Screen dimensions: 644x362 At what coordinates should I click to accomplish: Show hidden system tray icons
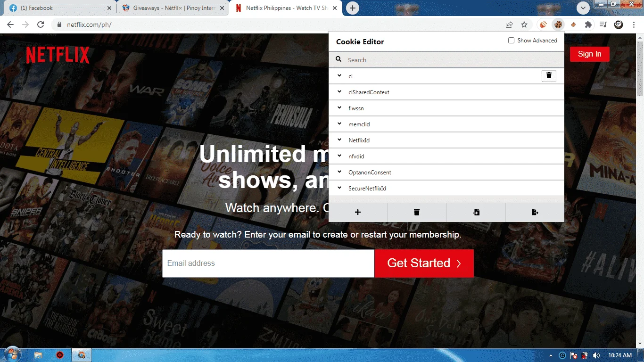[x=551, y=355]
